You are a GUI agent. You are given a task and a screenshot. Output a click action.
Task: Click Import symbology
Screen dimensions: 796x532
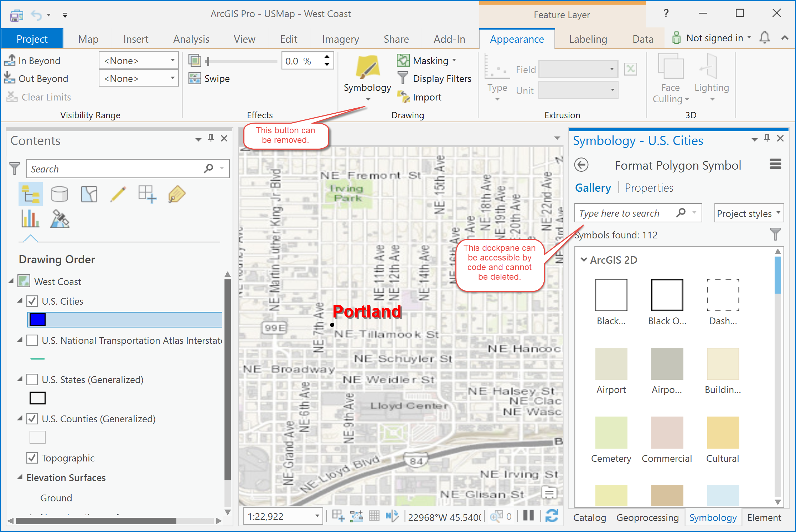(419, 97)
